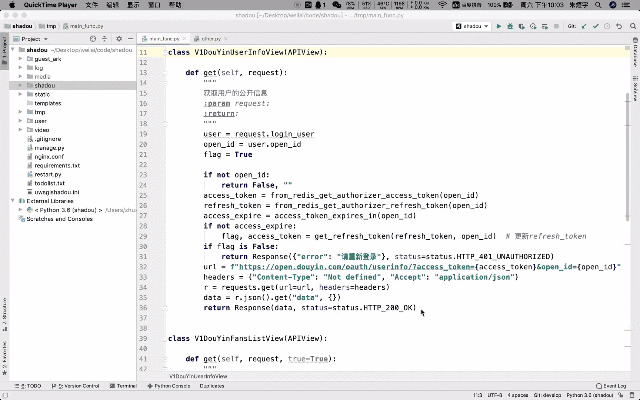Expand the Python 3.6 interpreter node
Viewport: 640px width, 400px height.
coord(20,210)
